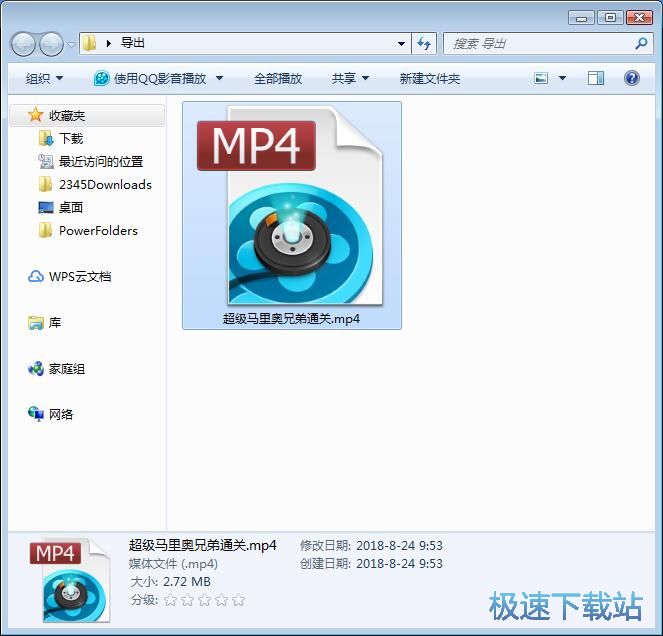
Task: Click the file name label under the MP4 thumbnail
Action: coord(291,318)
